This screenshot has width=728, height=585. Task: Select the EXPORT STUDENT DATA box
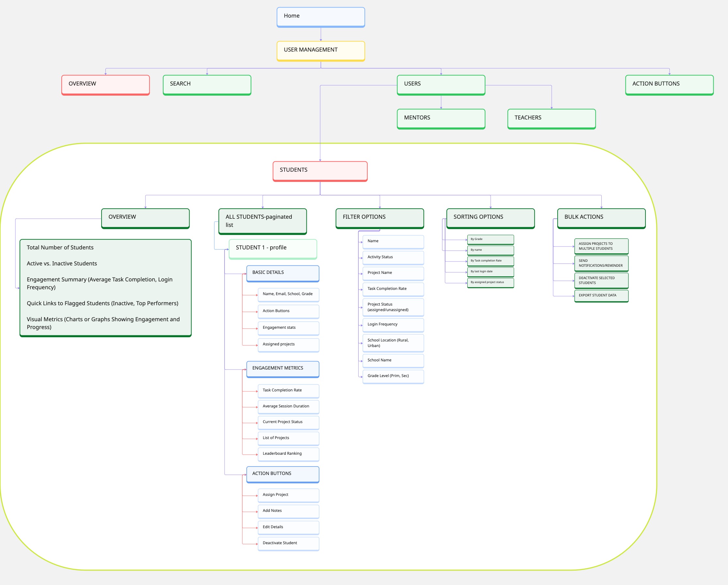pos(601,295)
